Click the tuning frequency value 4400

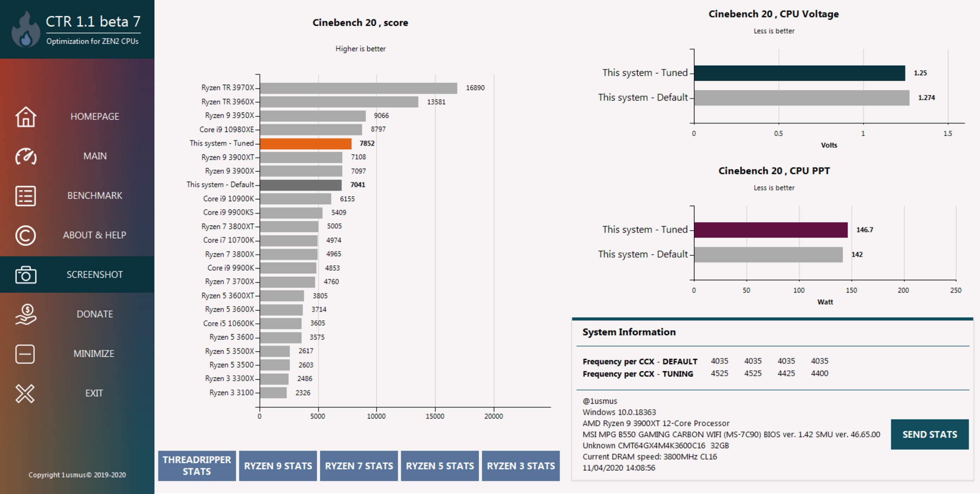click(x=819, y=373)
